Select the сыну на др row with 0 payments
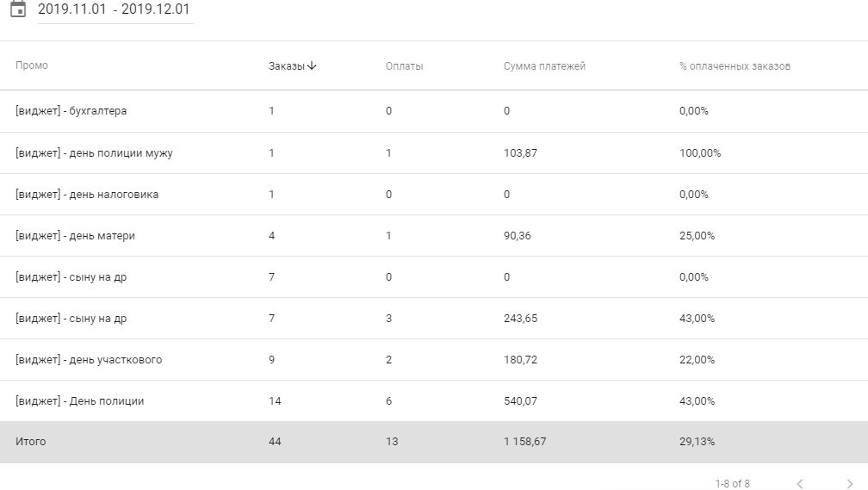The height and width of the screenshot is (490, 868). coord(71,277)
